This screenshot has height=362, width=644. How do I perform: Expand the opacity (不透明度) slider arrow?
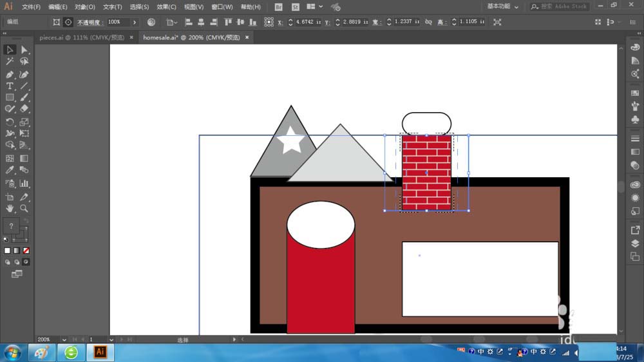point(135,22)
